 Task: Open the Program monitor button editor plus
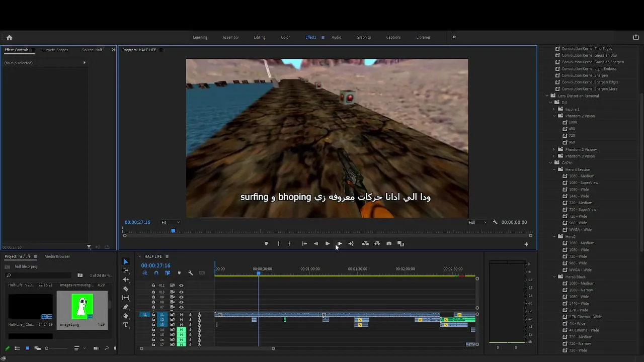[526, 244]
